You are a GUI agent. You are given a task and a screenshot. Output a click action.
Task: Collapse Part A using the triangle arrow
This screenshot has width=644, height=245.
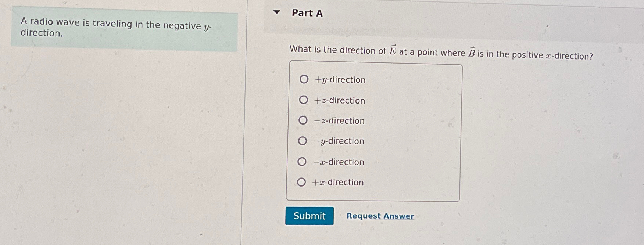[277, 12]
